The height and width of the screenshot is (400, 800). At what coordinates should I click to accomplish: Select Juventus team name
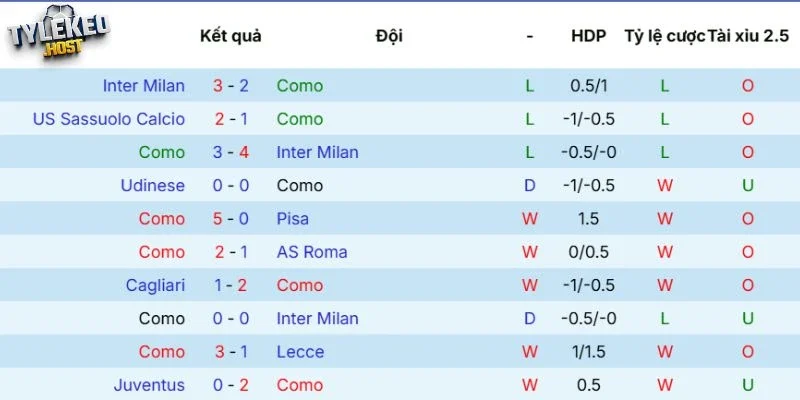click(149, 385)
